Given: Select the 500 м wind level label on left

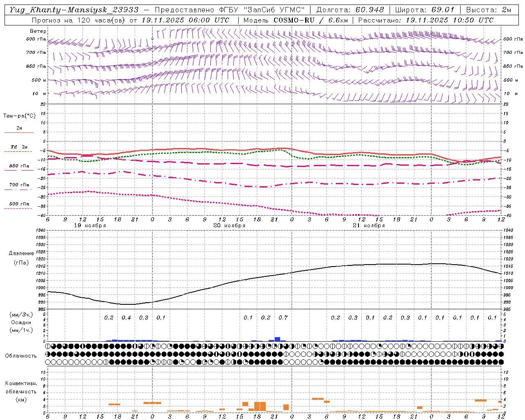Looking at the screenshot, I should tap(39, 80).
